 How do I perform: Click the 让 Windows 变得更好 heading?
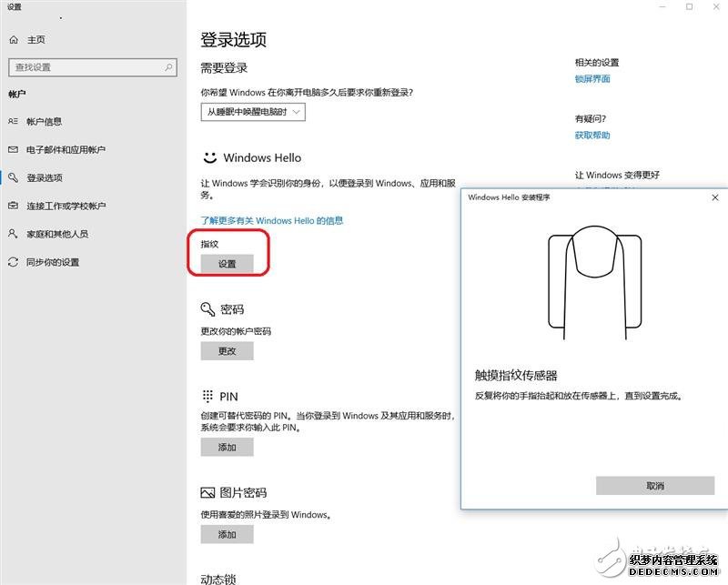click(x=617, y=175)
